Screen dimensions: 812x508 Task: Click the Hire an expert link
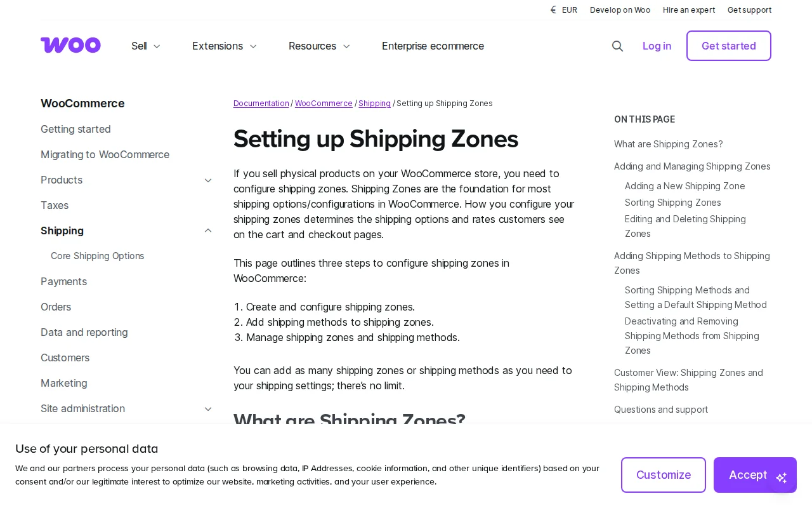(x=689, y=10)
